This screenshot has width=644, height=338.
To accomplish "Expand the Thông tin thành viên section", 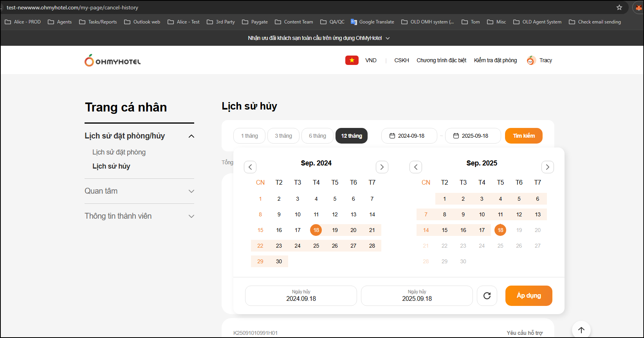I will pos(191,216).
